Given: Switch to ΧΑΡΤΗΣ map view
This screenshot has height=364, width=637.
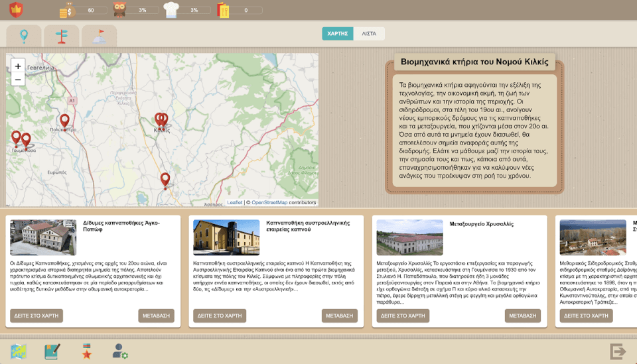Looking at the screenshot, I should pos(338,33).
